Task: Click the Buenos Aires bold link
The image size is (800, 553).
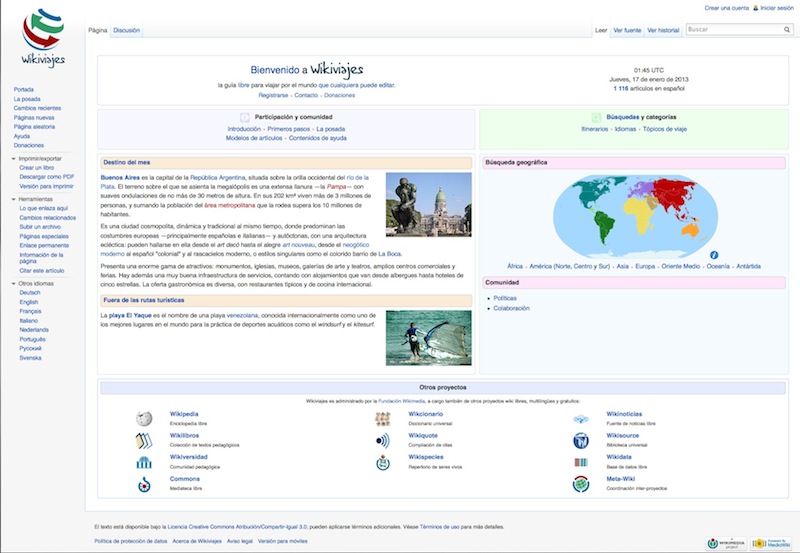Action: pyautogui.click(x=120, y=178)
